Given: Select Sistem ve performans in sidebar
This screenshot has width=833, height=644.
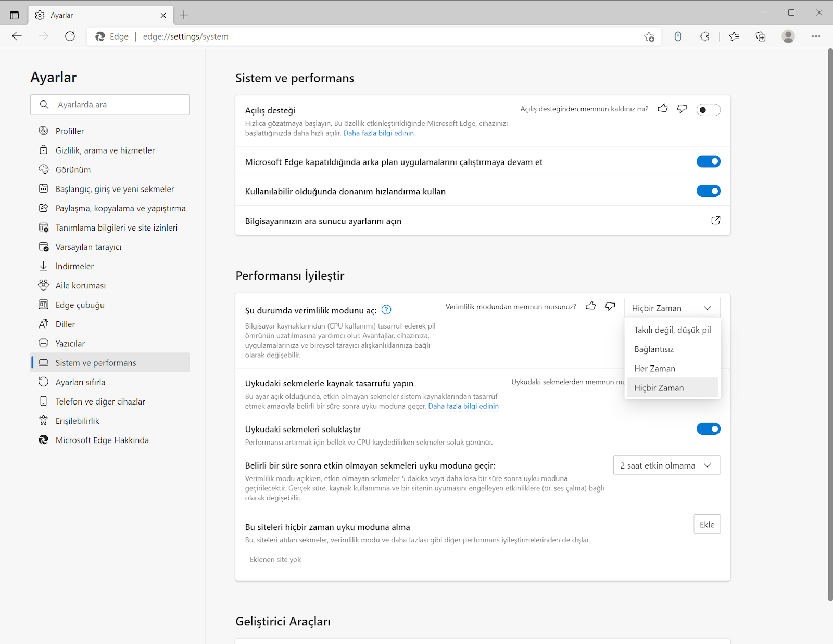Looking at the screenshot, I should click(110, 362).
